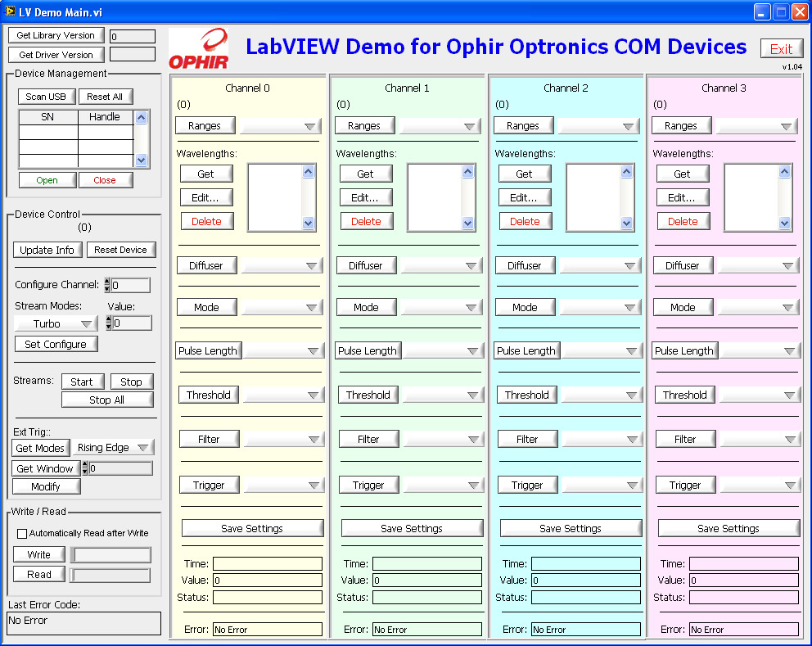Viewport: 812px width, 646px height.
Task: Click Channel 3 wavelength list up arrow
Action: 785,171
